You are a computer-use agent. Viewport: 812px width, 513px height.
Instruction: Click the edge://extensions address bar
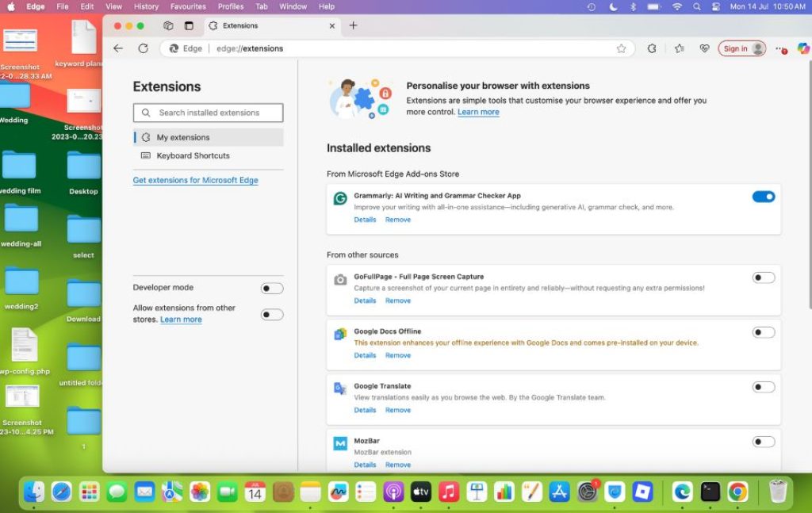[396, 48]
